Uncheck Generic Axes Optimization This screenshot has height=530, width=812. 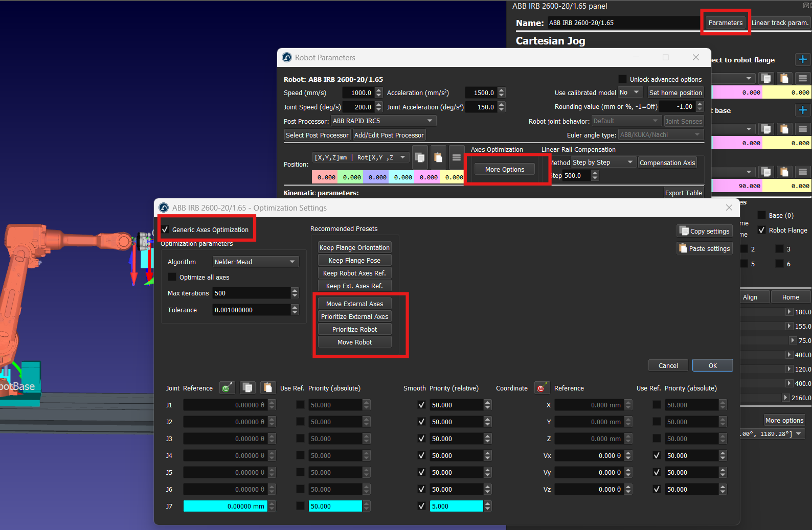(165, 229)
